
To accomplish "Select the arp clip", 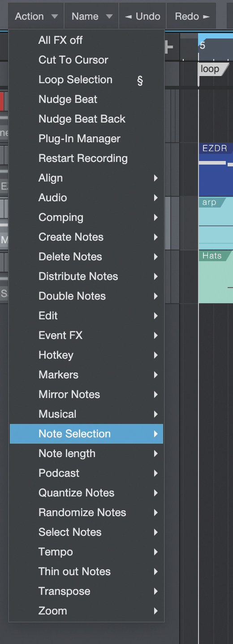I will (216, 223).
